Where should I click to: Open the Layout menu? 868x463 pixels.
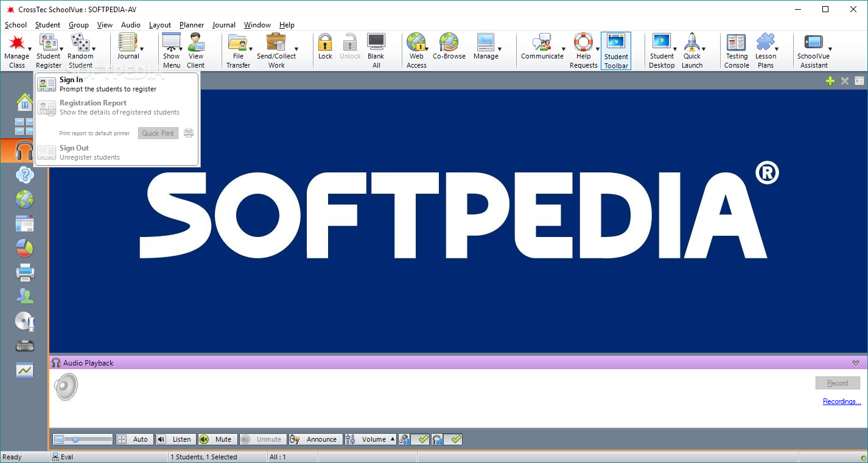[x=160, y=25]
